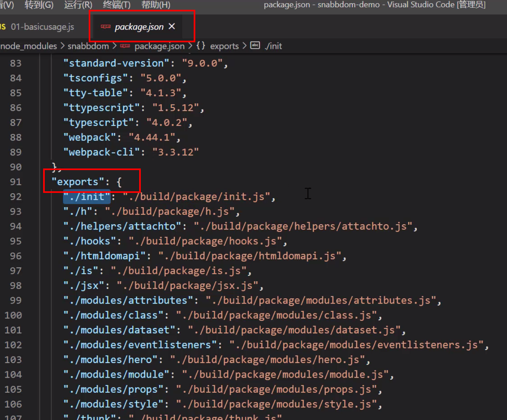Viewport: 507px width, 420px height.
Task: Click node_modules in the breadcrumb
Action: click(x=29, y=46)
